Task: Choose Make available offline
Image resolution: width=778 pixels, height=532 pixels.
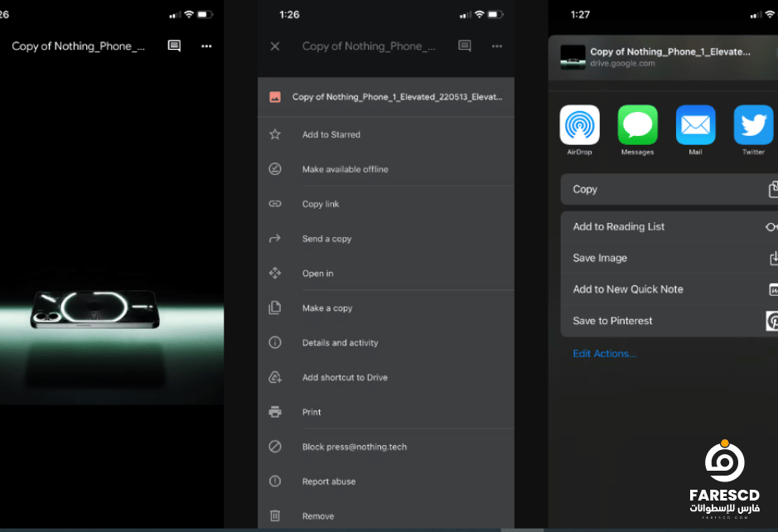Action: coord(386,169)
